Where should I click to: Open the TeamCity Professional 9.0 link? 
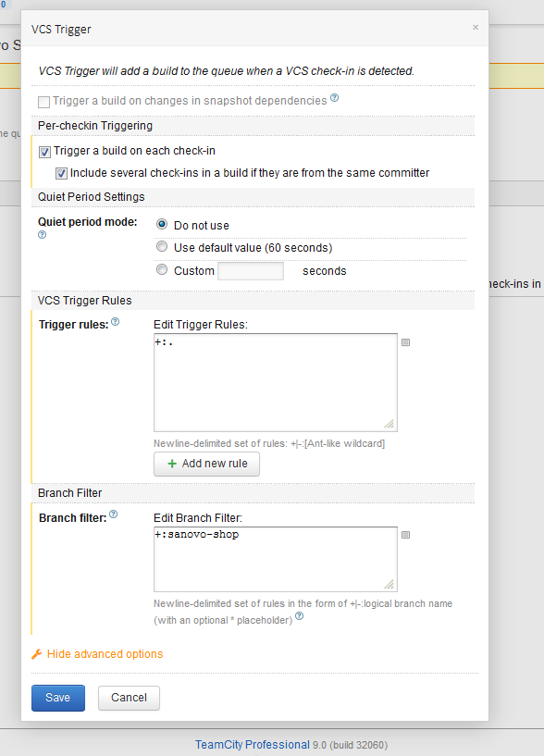tap(253, 745)
